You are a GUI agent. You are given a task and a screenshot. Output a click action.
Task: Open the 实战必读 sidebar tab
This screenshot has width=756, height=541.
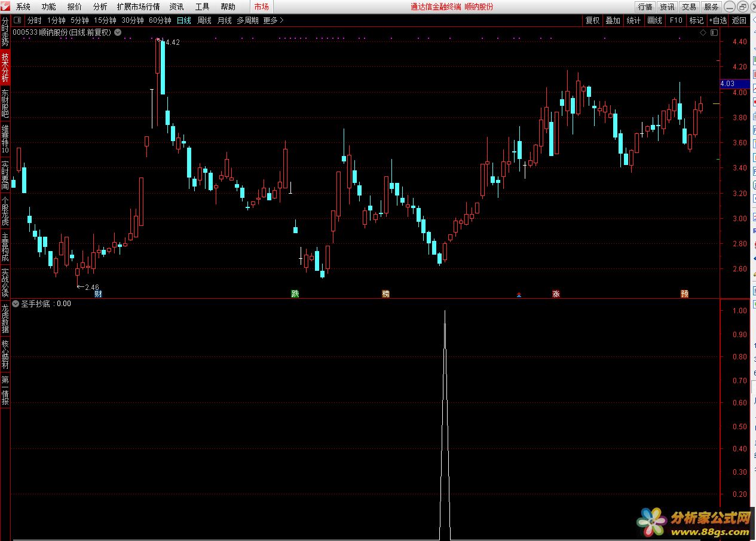click(x=5, y=282)
